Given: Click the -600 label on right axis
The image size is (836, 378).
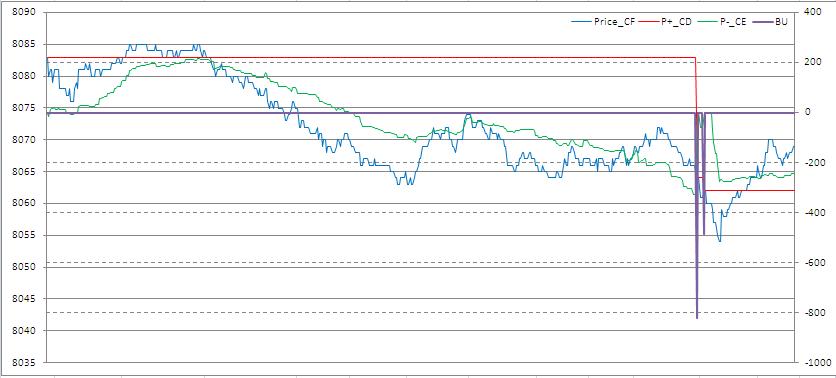Looking at the screenshot, I should (810, 262).
